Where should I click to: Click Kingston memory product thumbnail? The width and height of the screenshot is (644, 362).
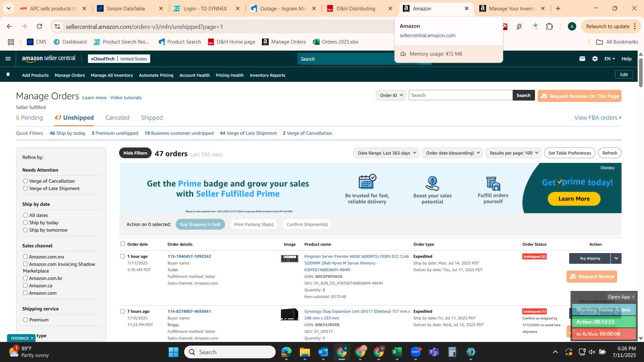coord(289,258)
